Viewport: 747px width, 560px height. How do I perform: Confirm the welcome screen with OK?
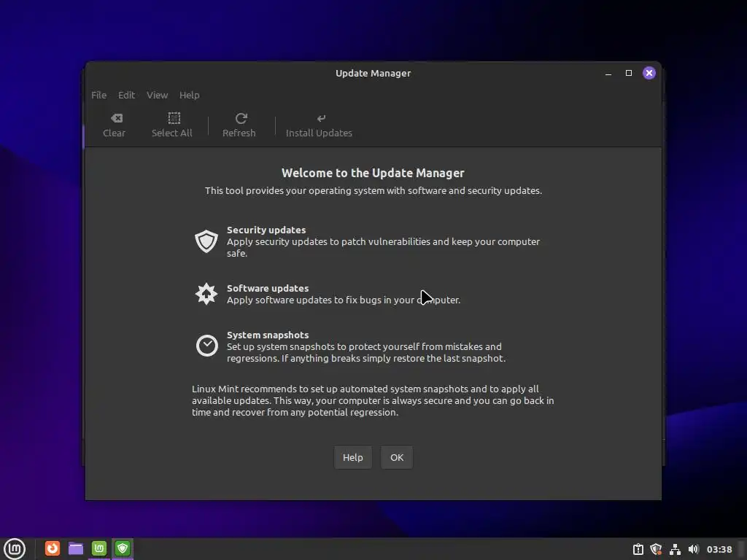point(396,457)
